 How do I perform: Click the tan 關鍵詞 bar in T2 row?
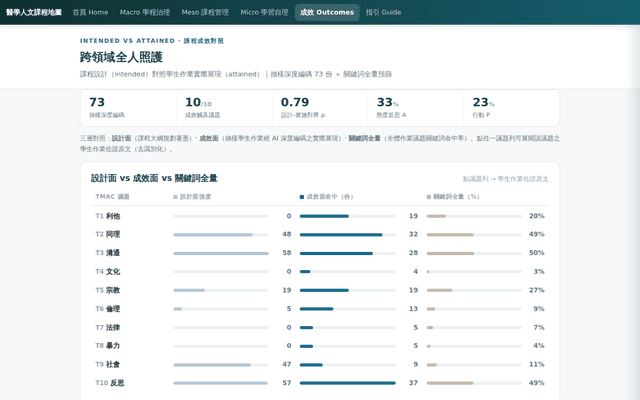450,235
